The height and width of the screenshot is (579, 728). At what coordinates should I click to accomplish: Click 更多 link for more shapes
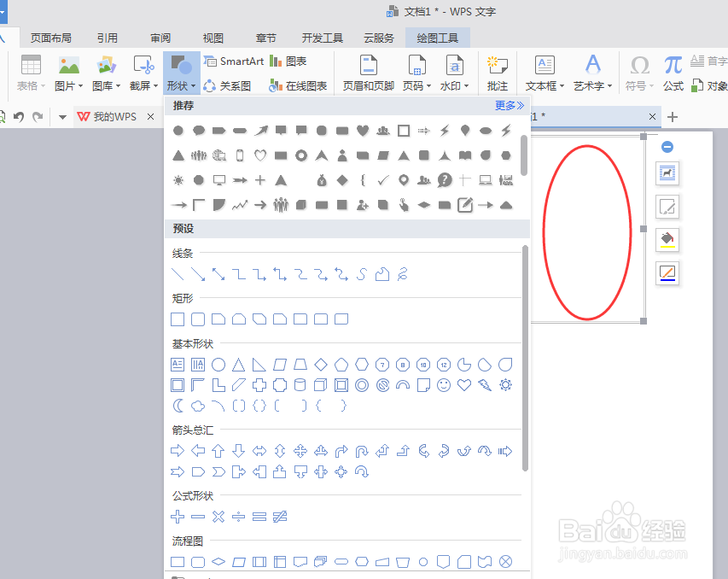510,106
